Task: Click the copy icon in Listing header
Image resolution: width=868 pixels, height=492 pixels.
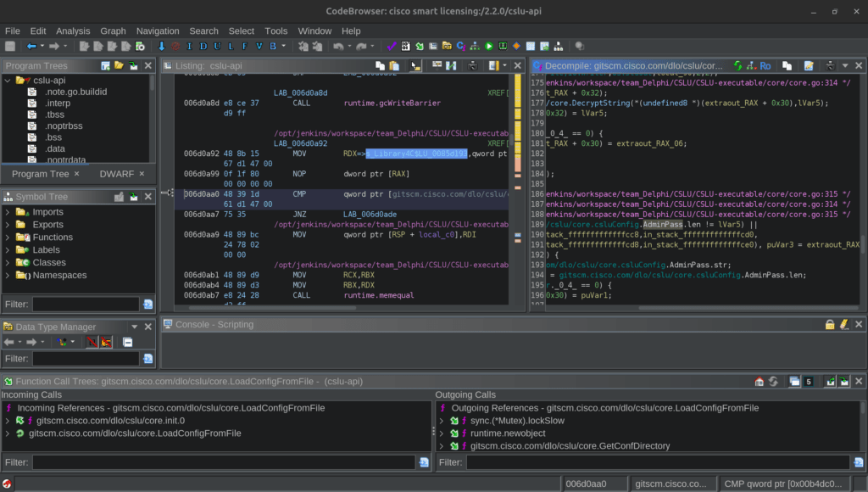Action: pos(381,66)
